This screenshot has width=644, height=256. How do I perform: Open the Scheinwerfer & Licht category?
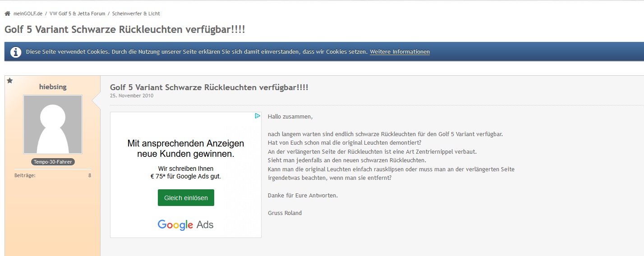(136, 14)
